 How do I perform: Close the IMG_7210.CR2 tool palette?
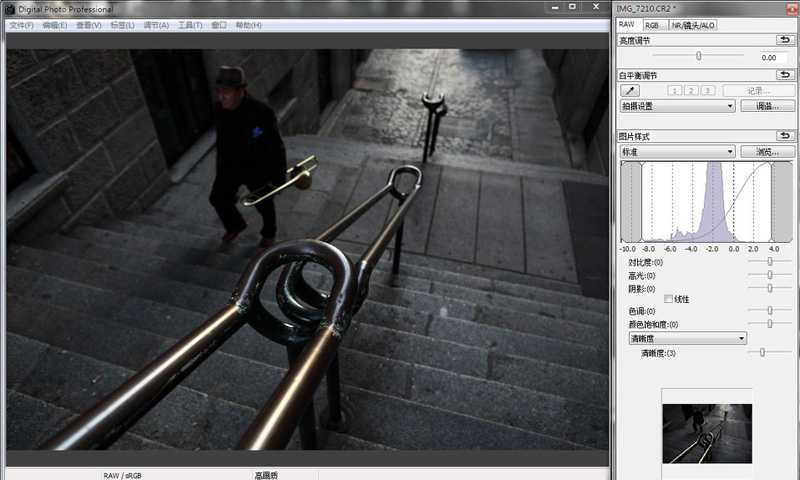point(793,8)
